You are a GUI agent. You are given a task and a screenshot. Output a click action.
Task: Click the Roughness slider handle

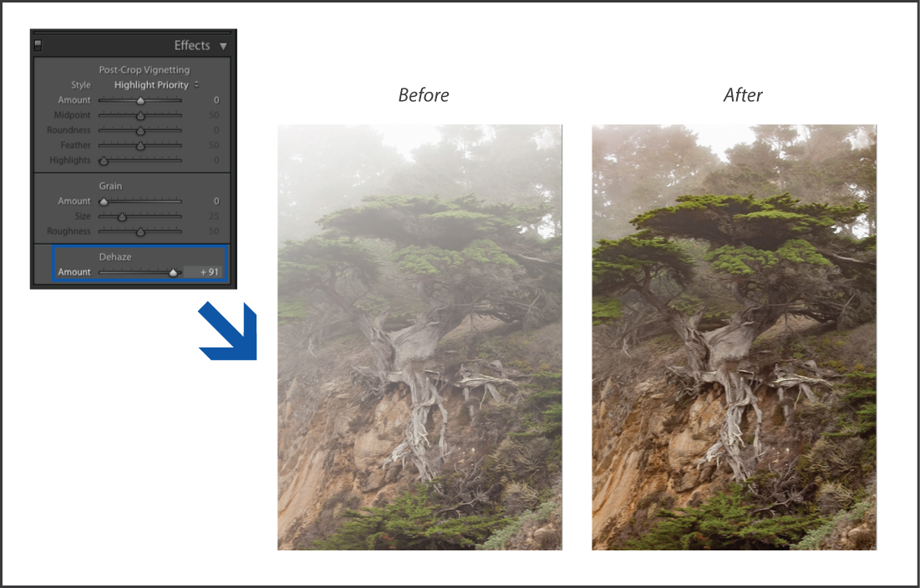pyautogui.click(x=140, y=231)
